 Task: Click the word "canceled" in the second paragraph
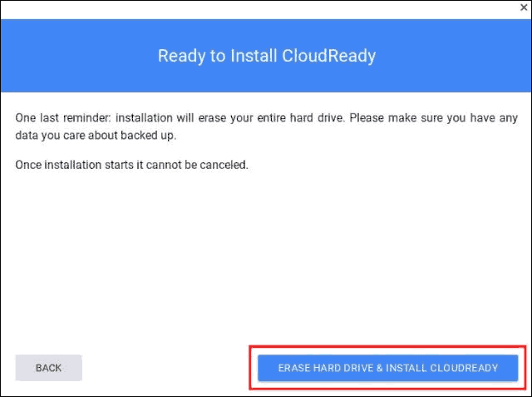coord(224,165)
